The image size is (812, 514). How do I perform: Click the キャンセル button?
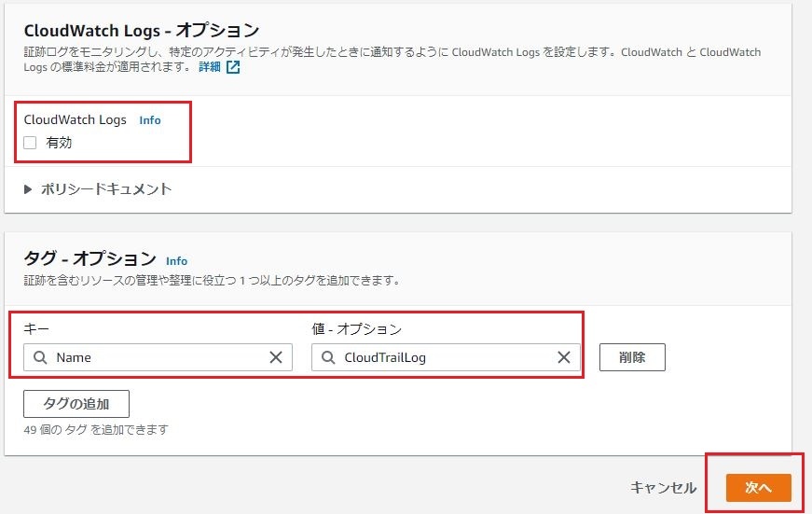[x=664, y=488]
